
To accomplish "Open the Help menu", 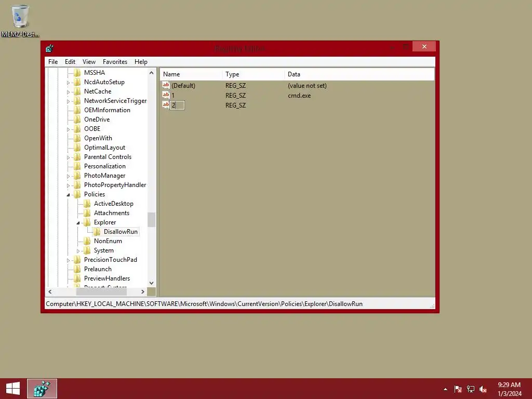I will point(141,62).
